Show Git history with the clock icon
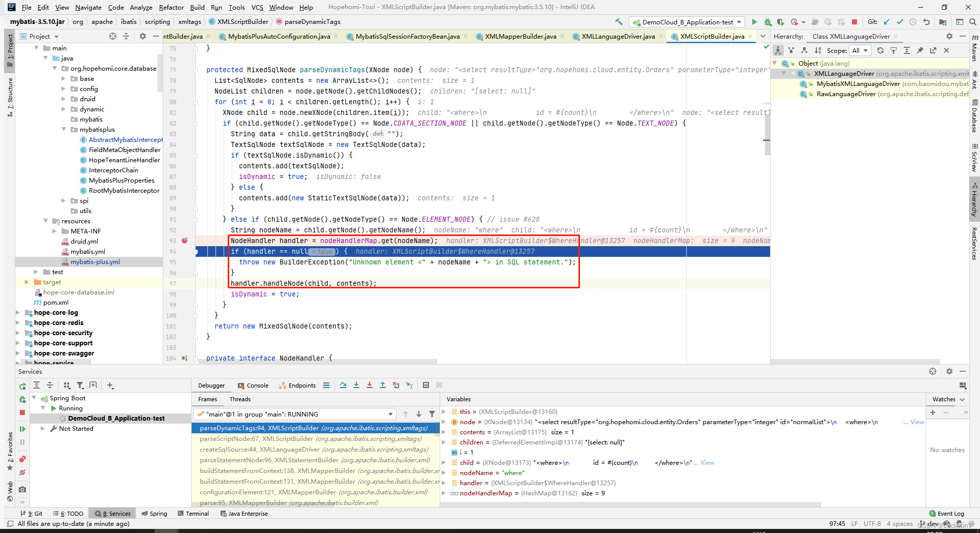 913,22
